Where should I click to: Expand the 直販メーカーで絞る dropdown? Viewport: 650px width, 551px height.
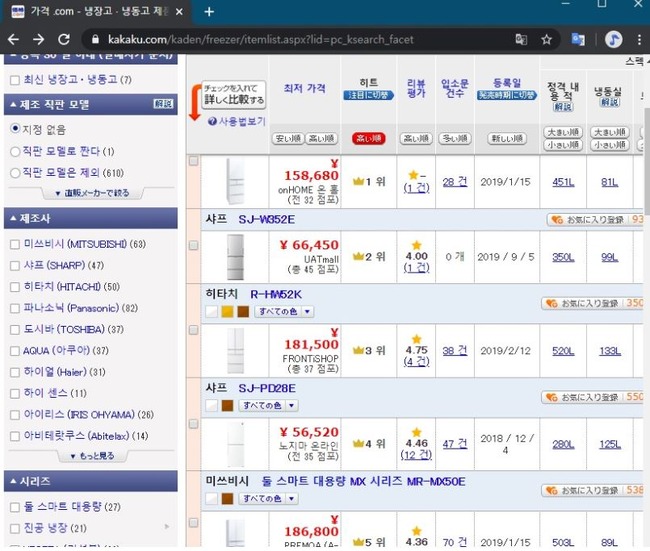(92, 193)
